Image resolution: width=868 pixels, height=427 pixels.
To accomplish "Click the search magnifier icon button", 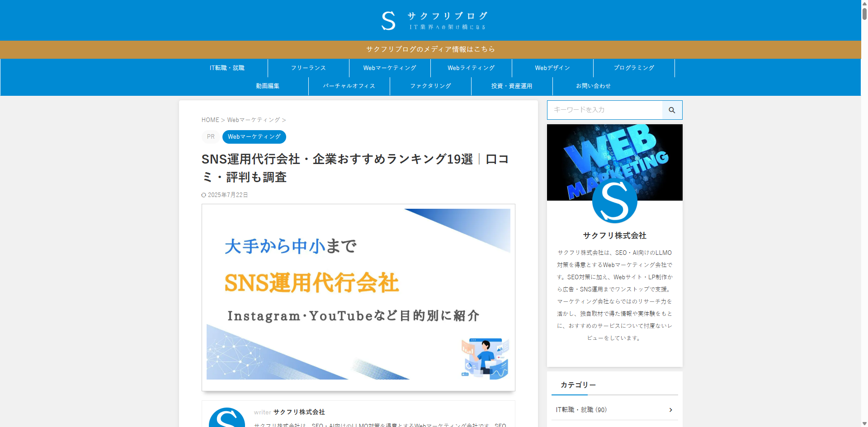I will pos(672,110).
